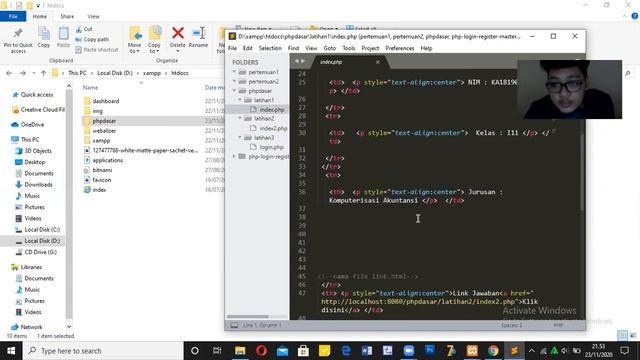Sort files by Name column header
This screenshot has height=360, width=640.
point(90,87)
